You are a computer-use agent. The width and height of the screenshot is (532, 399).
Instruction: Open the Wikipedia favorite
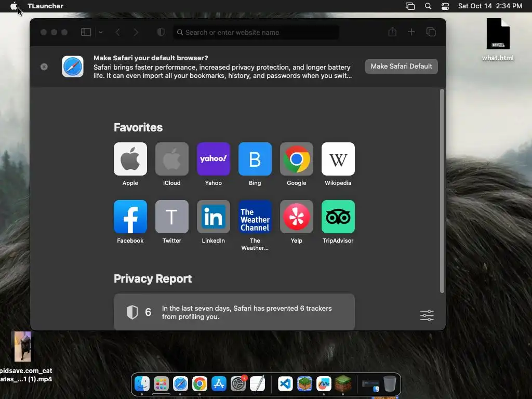[338, 159]
